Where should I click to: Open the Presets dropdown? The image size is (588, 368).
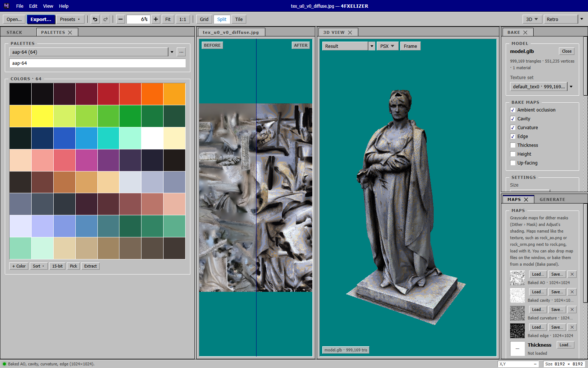[x=70, y=19]
